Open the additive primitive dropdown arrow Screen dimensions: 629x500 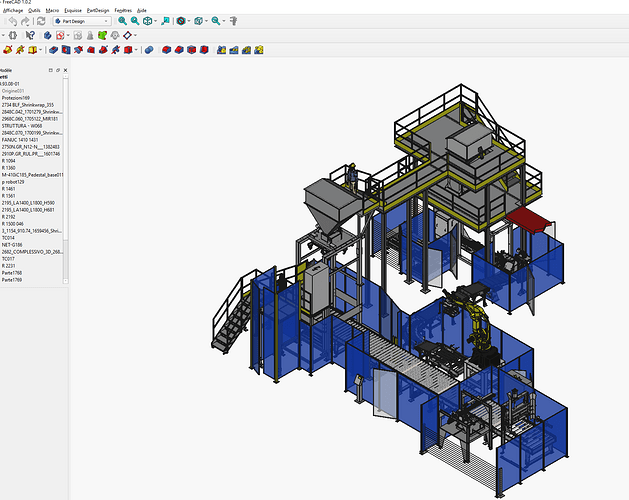coord(41,50)
